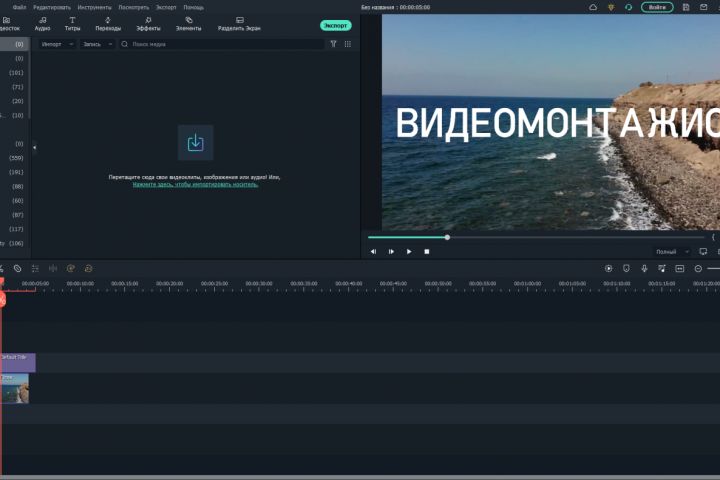Viewport: 720px width, 480px height.
Task: Click the adjust sliders icon in timeline toolbar
Action: pyautogui.click(x=35, y=269)
